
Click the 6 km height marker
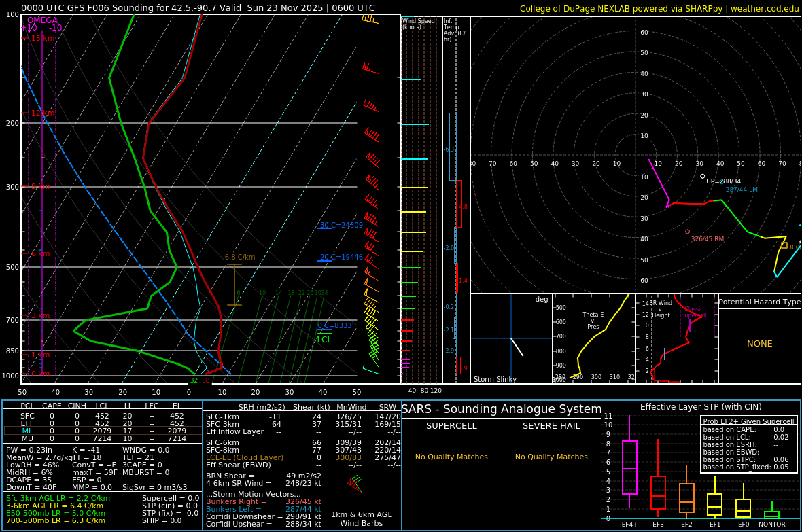(40, 253)
